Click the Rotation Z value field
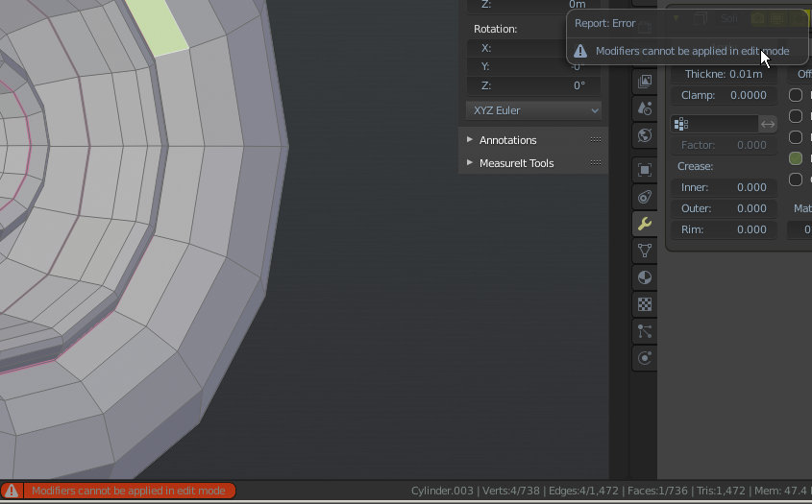 pos(534,85)
